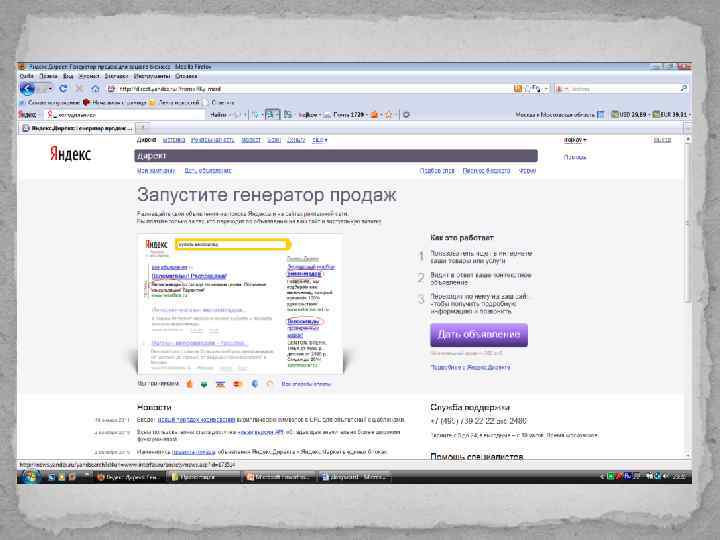Go back with the Firefox back arrow
720x540 pixels.
click(x=28, y=89)
